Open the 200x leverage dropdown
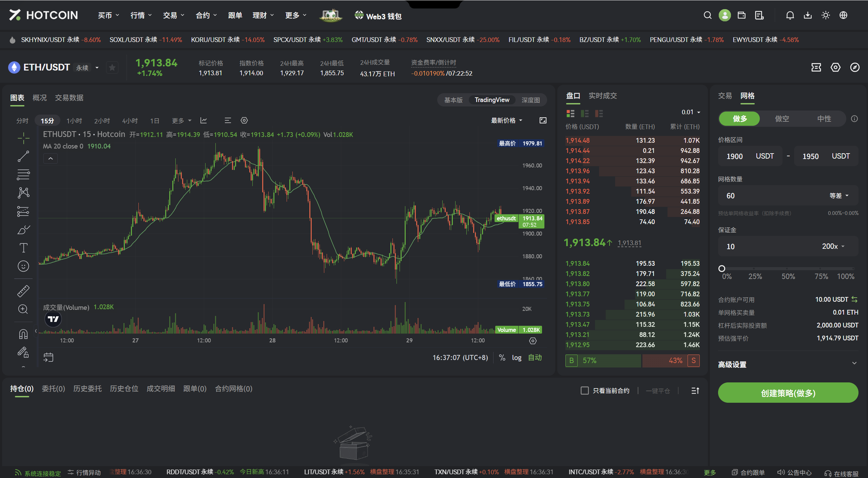Image resolution: width=868 pixels, height=478 pixels. pos(833,246)
